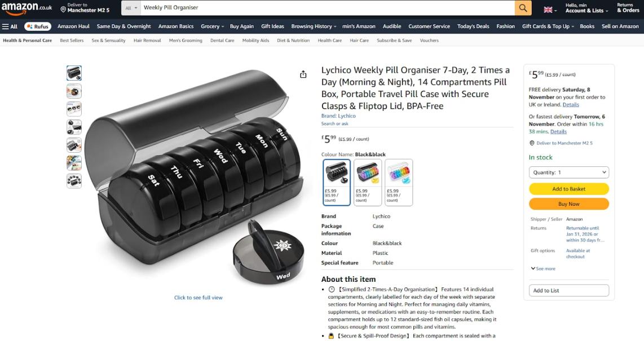Screen dimensions: 644x341
Task: Open the search category All dropdown
Action: (x=131, y=8)
